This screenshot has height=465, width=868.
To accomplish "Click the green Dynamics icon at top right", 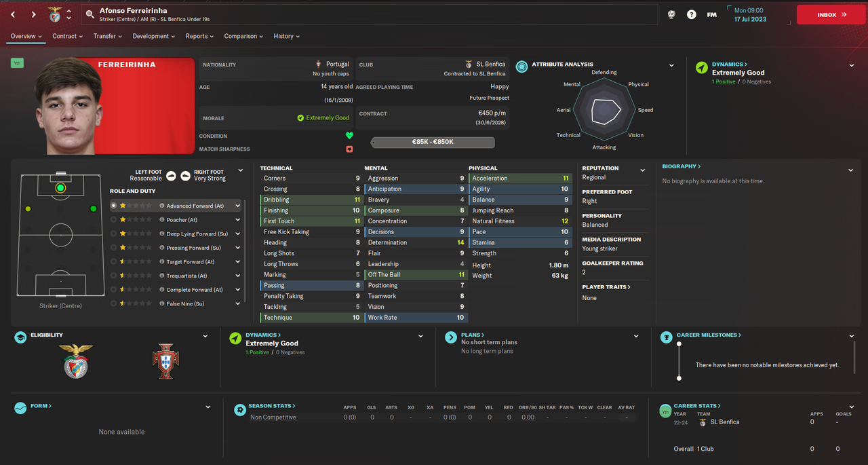I will (701, 67).
